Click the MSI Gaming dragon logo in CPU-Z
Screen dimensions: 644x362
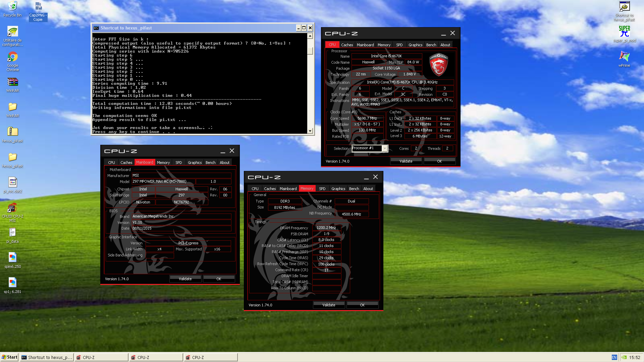point(439,65)
